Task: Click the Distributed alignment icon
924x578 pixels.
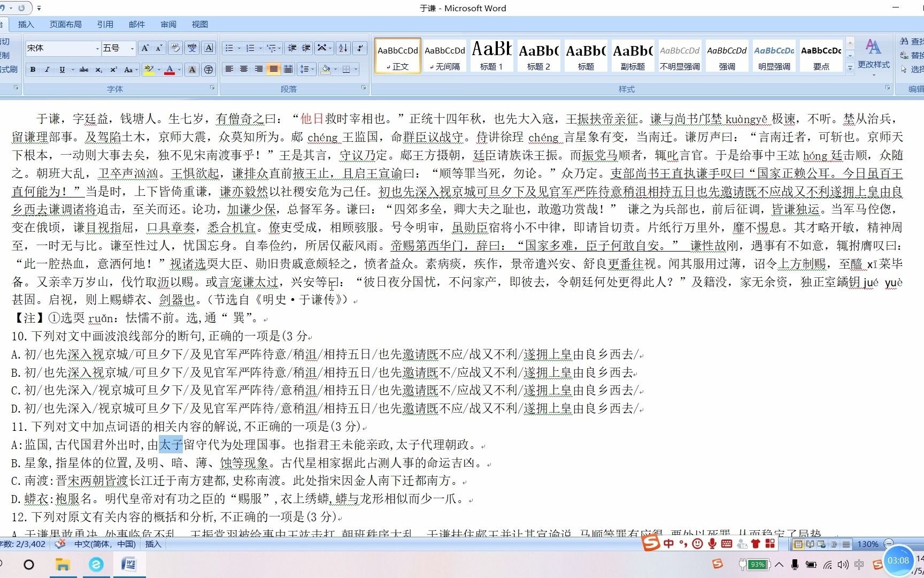Action: 288,70
